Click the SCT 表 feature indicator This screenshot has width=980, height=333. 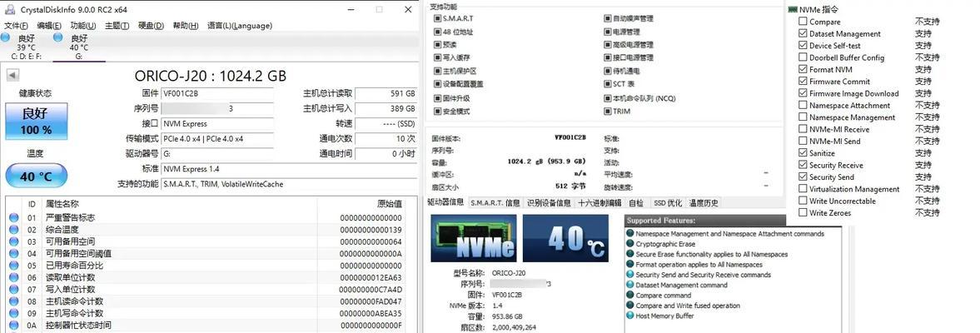click(x=608, y=84)
